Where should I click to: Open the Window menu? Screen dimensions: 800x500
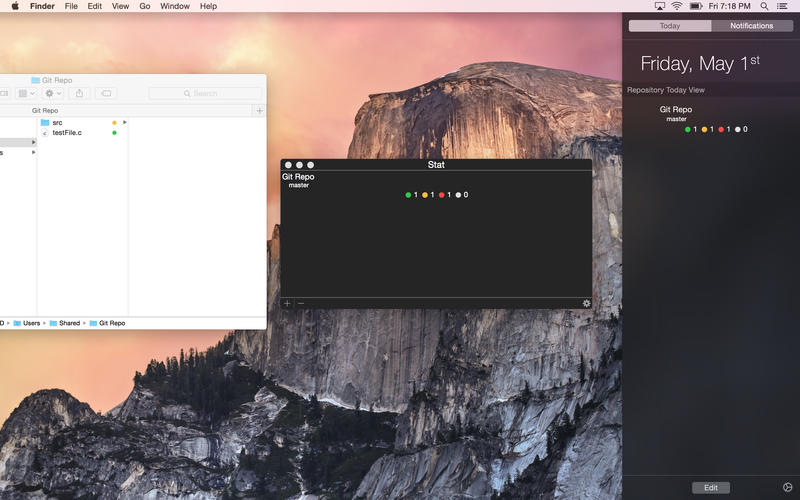tap(174, 6)
